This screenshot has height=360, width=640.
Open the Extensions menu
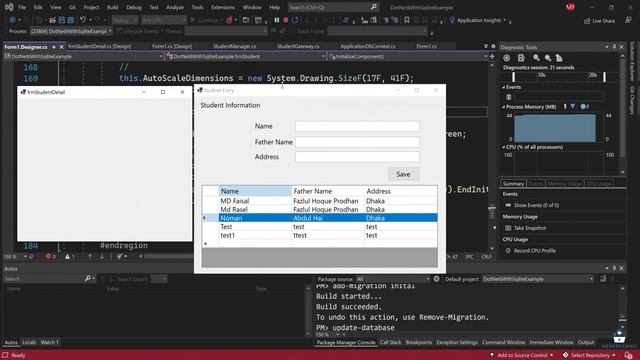pyautogui.click(x=223, y=7)
